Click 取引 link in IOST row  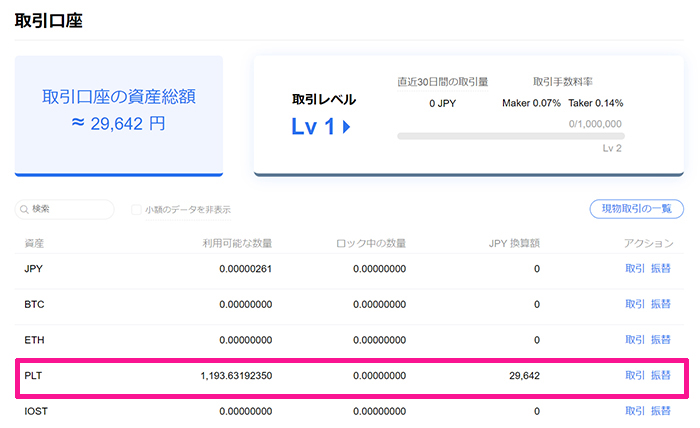coord(635,411)
